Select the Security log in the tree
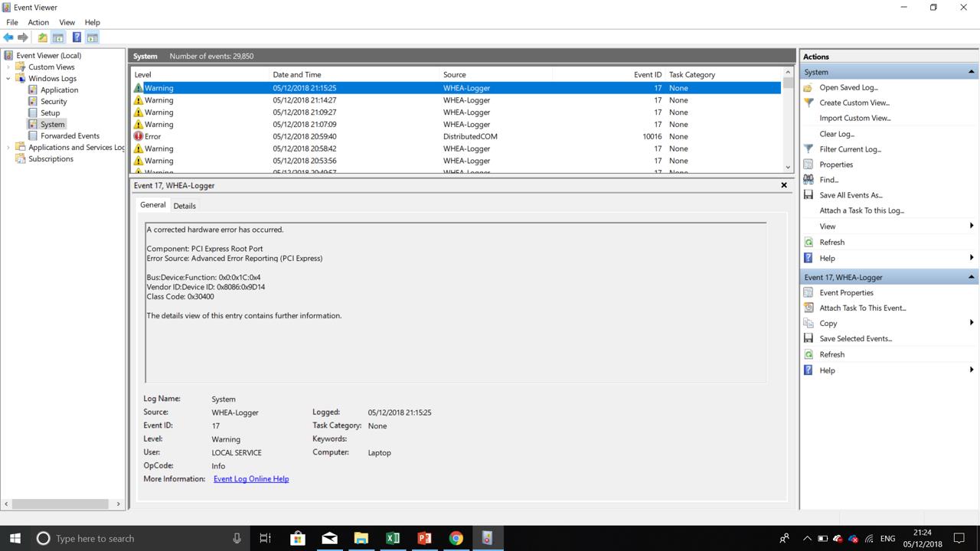Image resolution: width=980 pixels, height=551 pixels. 54,101
